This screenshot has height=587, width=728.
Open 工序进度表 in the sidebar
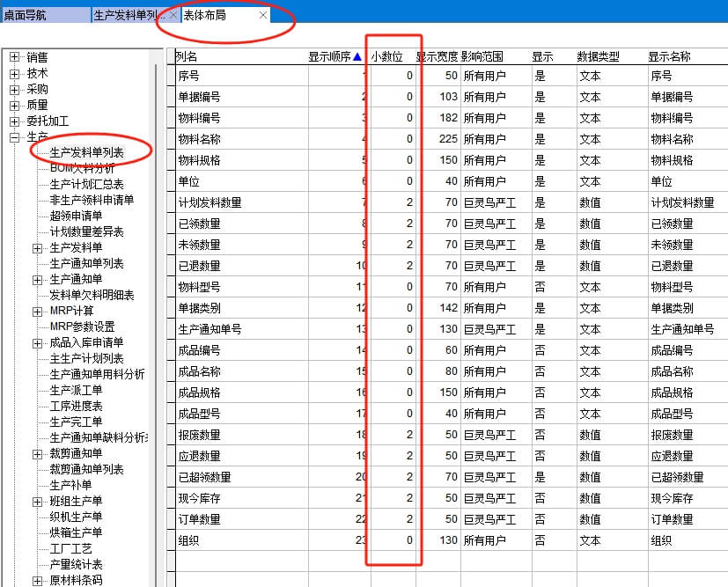(76, 407)
